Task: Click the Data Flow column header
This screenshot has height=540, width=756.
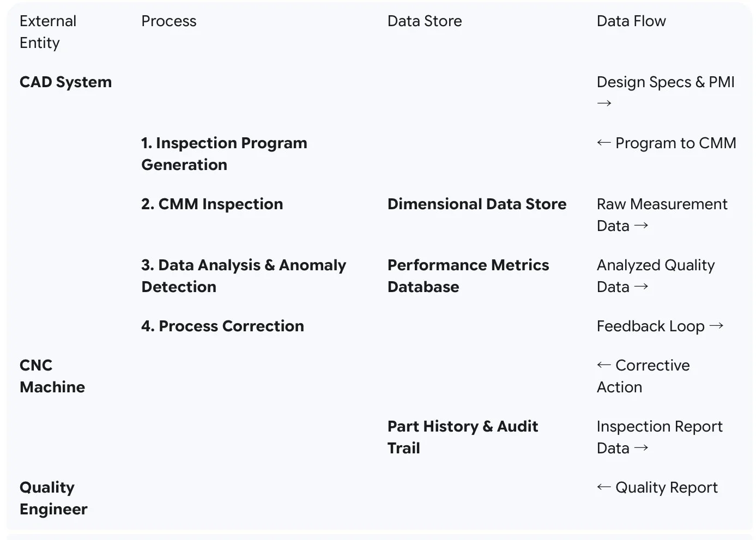Action: pos(631,21)
